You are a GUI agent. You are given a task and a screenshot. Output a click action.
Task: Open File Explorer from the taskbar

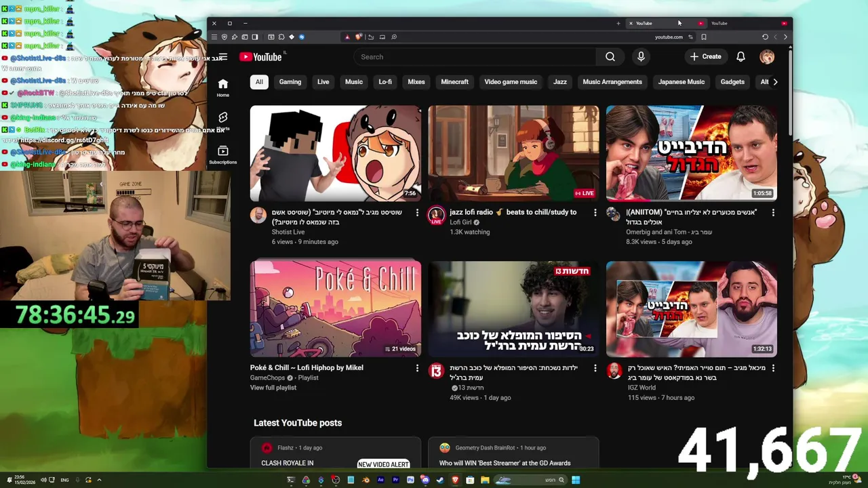pos(485,480)
